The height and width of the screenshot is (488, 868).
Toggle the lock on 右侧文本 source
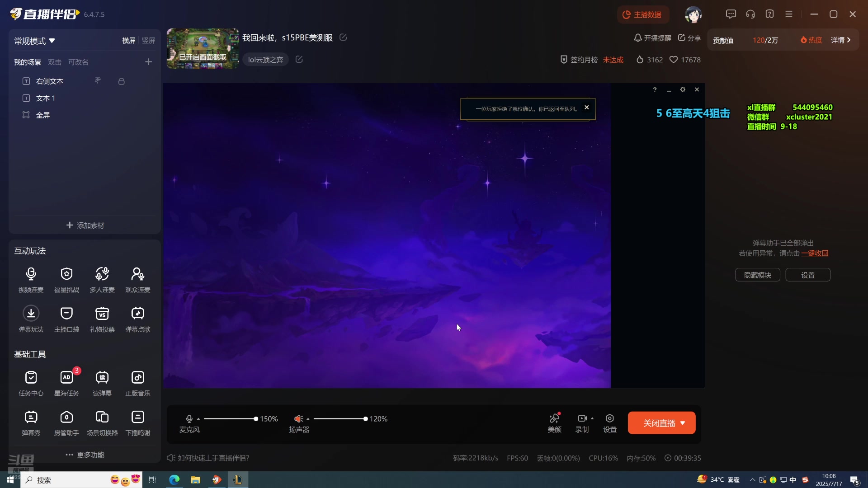pos(121,81)
